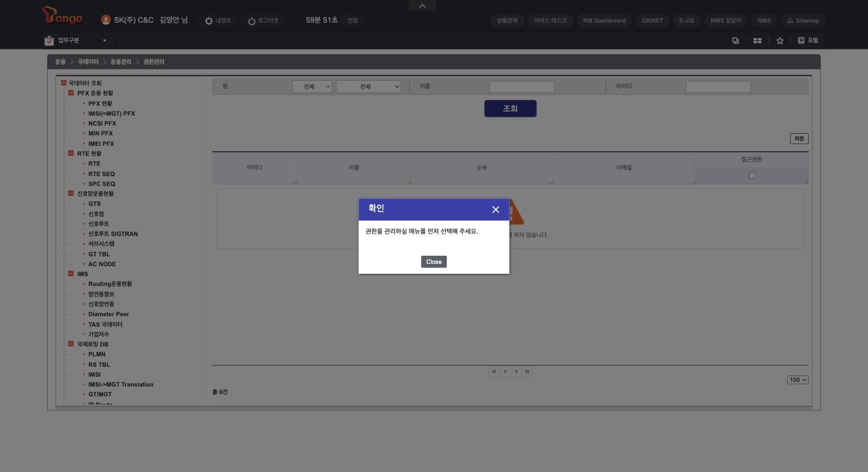
Task: Go to the previous page of results
Action: click(505, 371)
